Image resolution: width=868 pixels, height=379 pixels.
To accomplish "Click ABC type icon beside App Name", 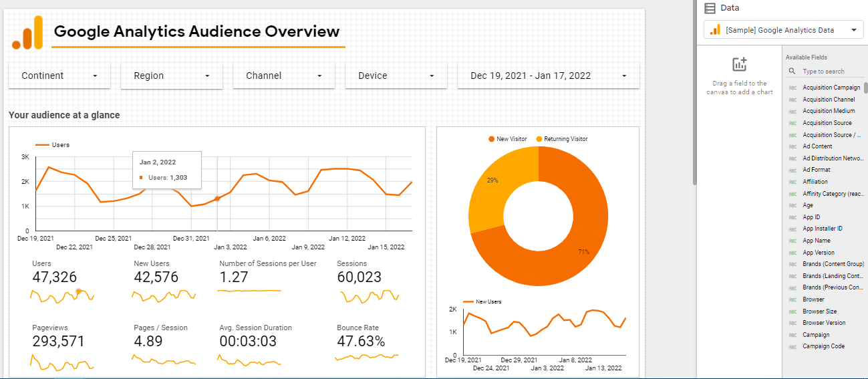I will (x=793, y=241).
